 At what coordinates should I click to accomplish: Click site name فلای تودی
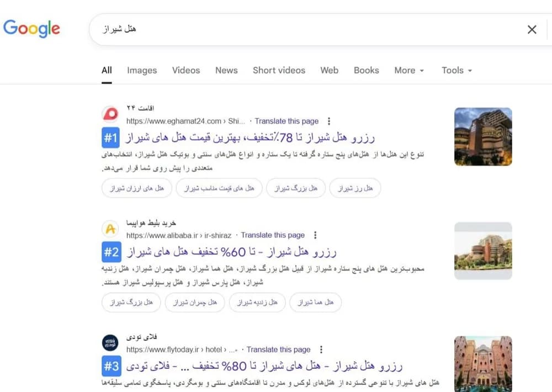[x=141, y=337]
